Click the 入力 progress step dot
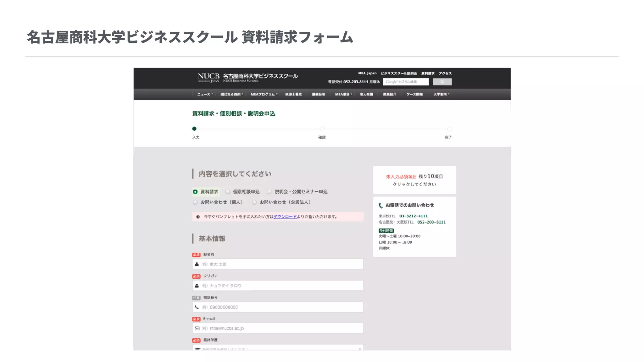This screenshot has height=362, width=644. coord(194,129)
